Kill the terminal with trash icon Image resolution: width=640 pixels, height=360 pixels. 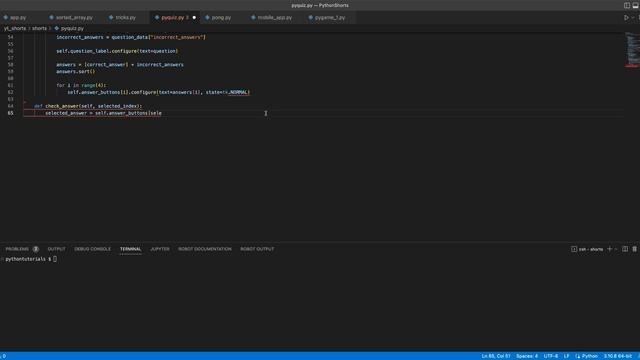click(x=634, y=249)
